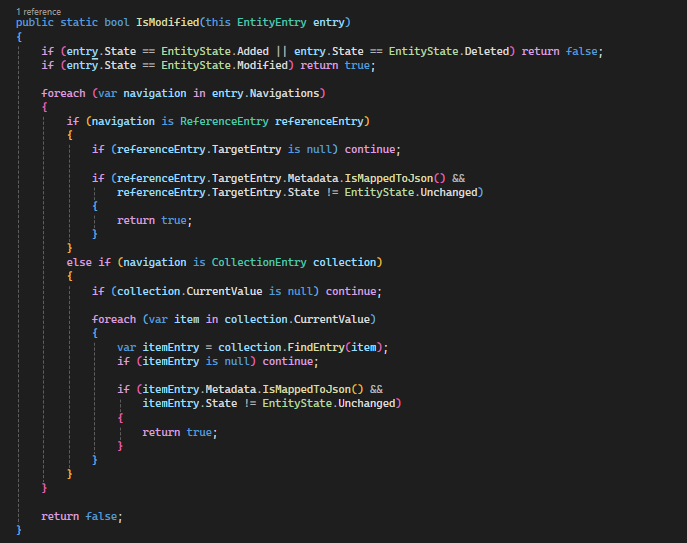Click the CollectionEntry type name
687x543 pixels.
259,263
